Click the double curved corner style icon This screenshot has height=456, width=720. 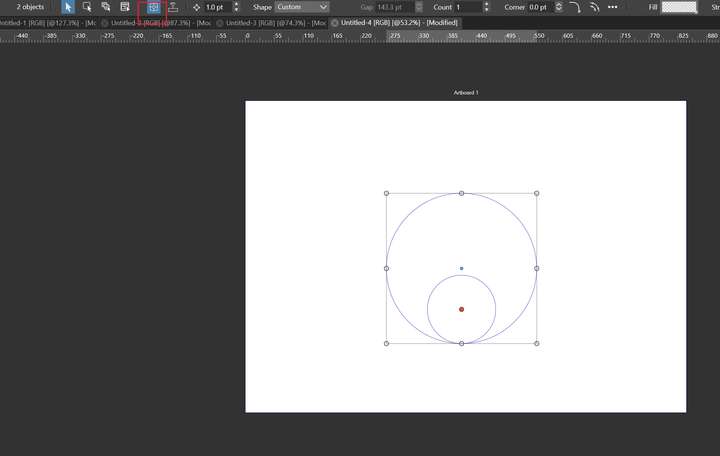coord(594,7)
